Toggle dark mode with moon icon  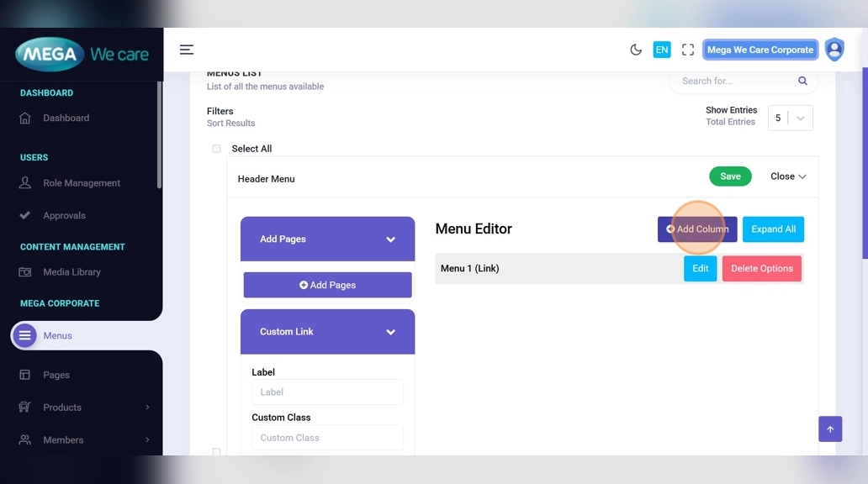click(x=636, y=50)
